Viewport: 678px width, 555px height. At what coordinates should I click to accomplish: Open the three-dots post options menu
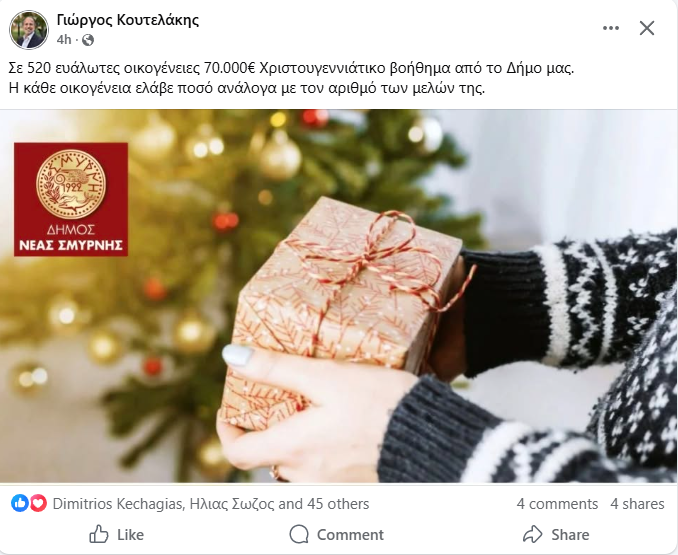611,29
